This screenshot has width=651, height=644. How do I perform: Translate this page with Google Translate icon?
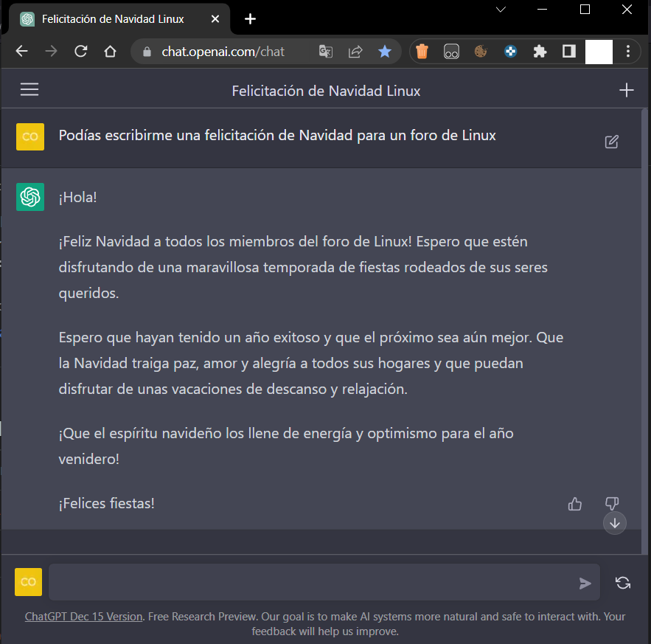coord(326,52)
